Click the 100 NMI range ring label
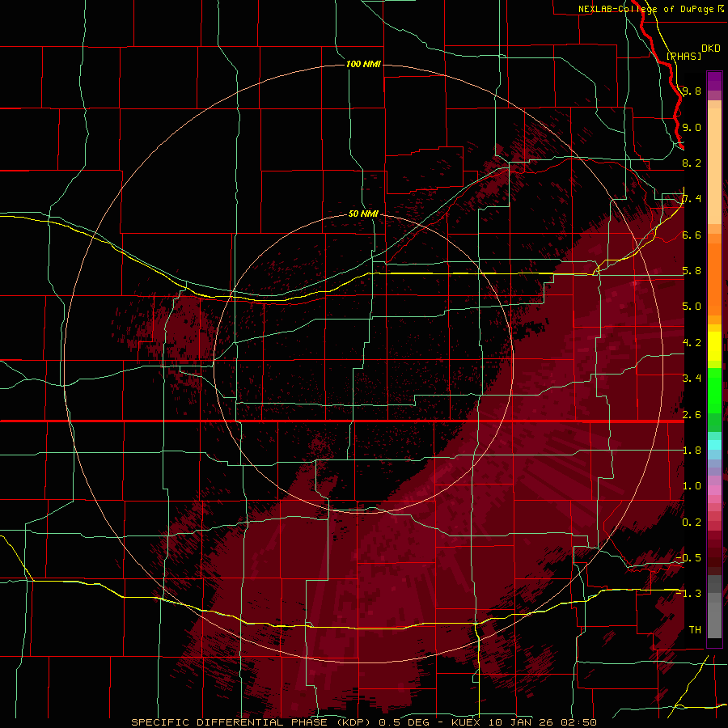 pyautogui.click(x=363, y=64)
